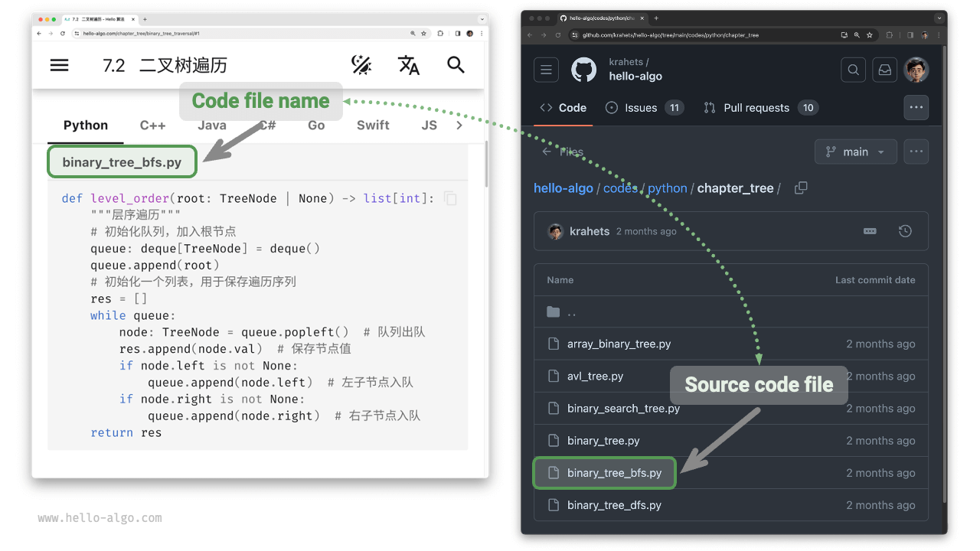Open GitHub notifications inbox icon
The width and height of the screenshot is (980, 551).
(x=884, y=70)
